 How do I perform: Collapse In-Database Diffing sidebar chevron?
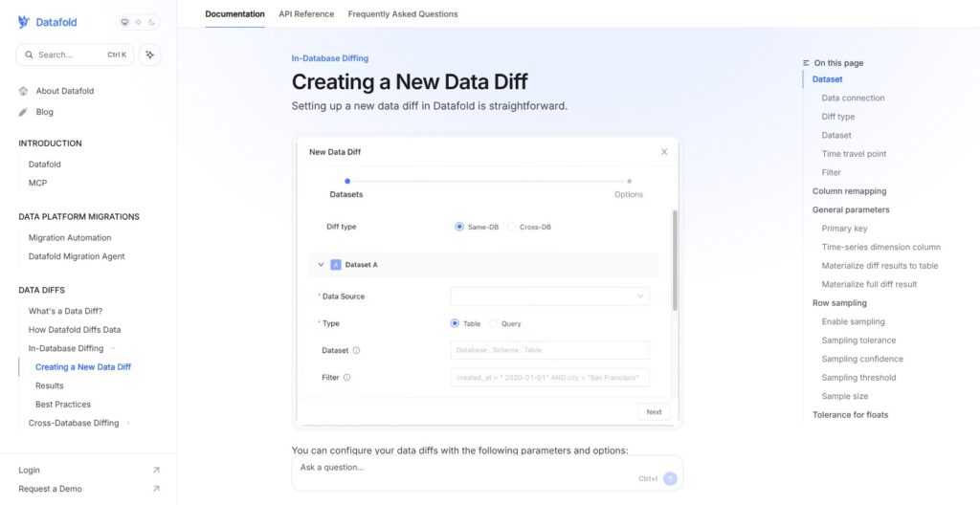tap(113, 349)
